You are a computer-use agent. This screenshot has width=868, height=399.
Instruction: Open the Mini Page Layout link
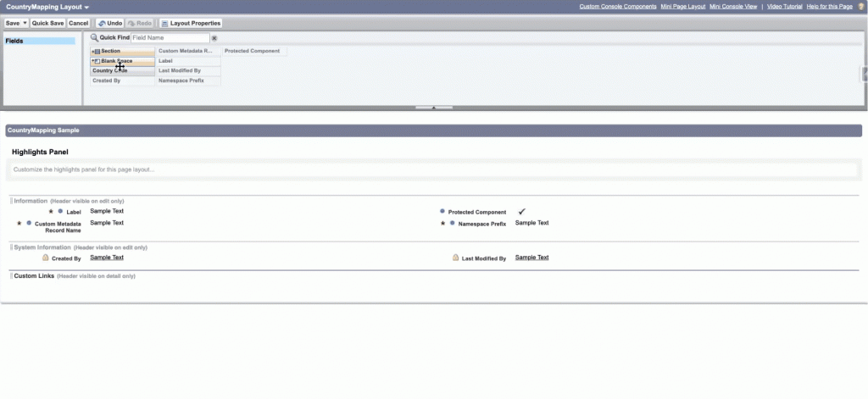(683, 7)
